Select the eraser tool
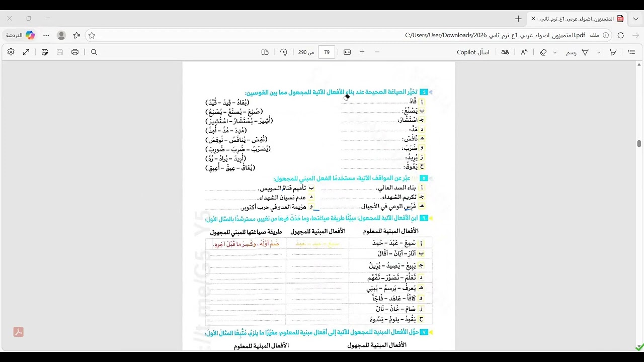The width and height of the screenshot is (644, 362). pyautogui.click(x=543, y=52)
